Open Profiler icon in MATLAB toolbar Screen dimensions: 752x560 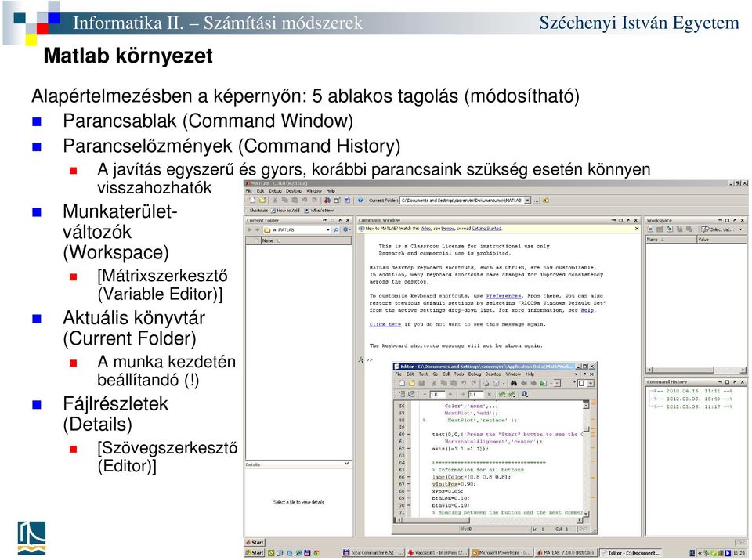[347, 200]
